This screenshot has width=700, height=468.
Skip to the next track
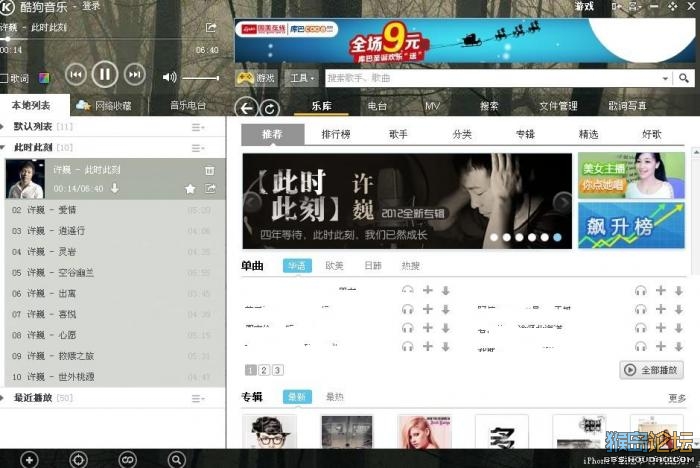pos(134,74)
